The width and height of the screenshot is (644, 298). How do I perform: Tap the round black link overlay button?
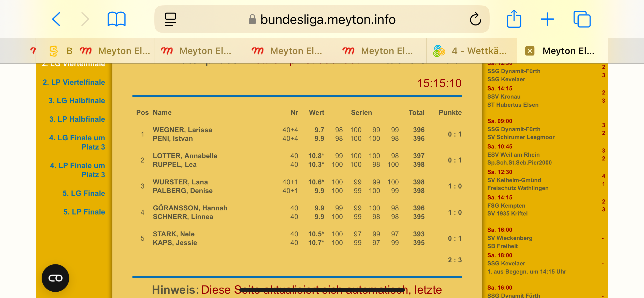point(55,278)
